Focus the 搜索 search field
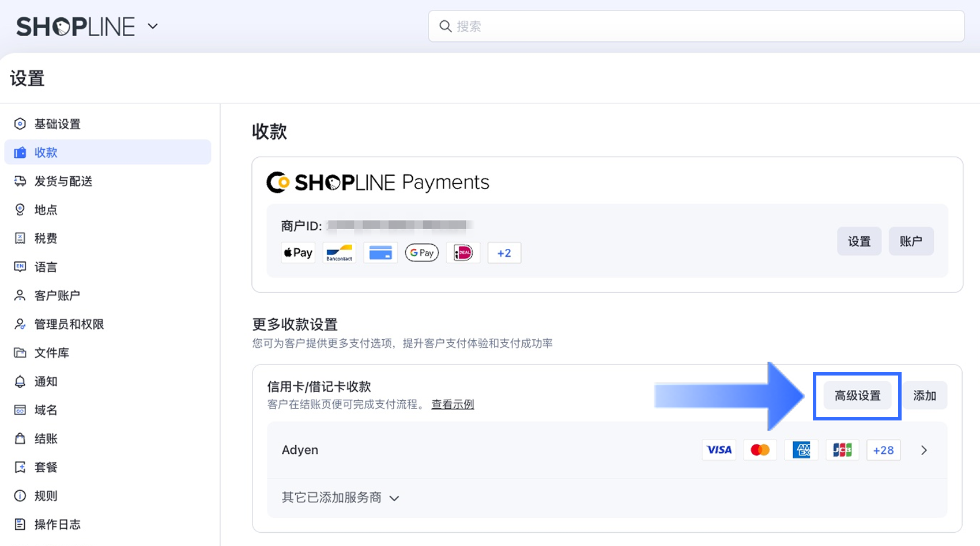This screenshot has height=546, width=980. (696, 26)
